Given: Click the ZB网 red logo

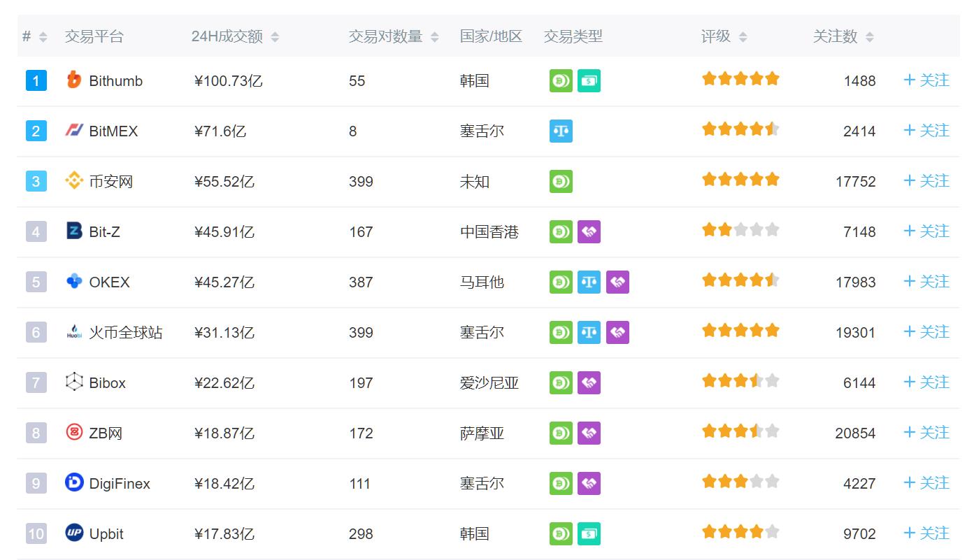Looking at the screenshot, I should pyautogui.click(x=73, y=433).
